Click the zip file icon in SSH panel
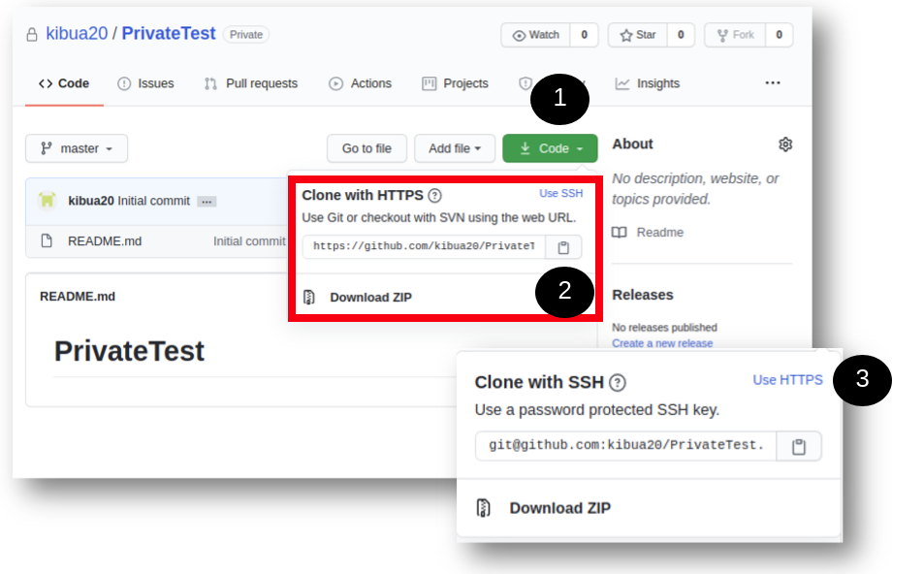Screen dimensions: 924x574 point(483,508)
